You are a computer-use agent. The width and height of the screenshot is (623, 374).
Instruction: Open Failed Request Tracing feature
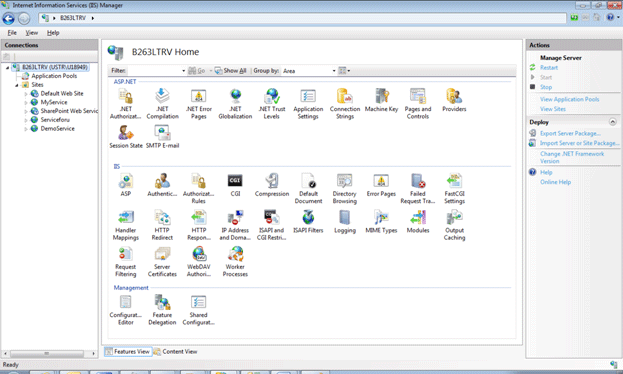point(418,188)
